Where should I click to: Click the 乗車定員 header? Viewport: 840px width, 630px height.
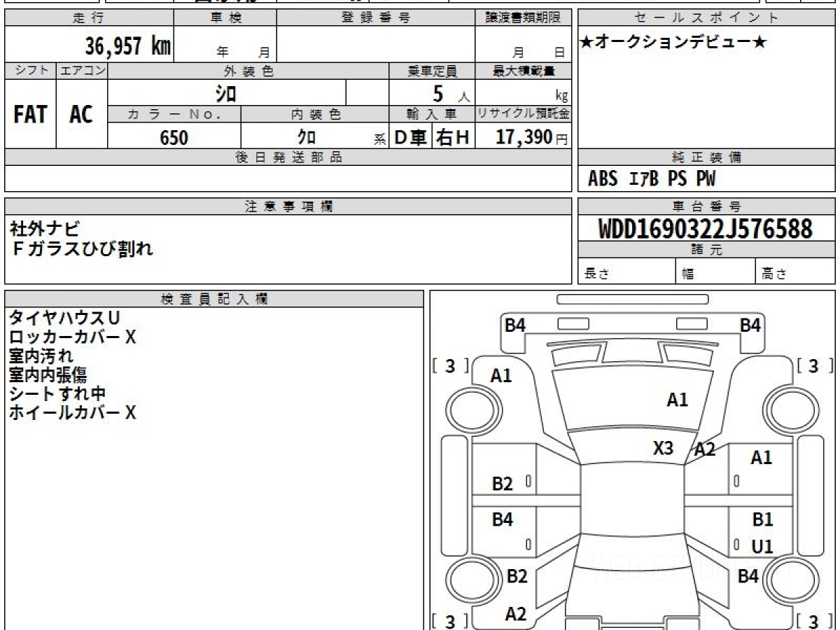click(x=432, y=71)
